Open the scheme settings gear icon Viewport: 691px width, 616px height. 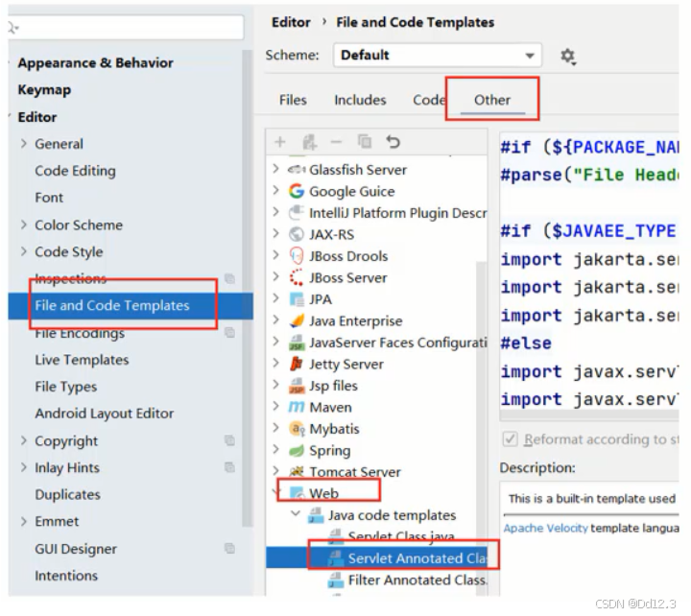pyautogui.click(x=567, y=56)
